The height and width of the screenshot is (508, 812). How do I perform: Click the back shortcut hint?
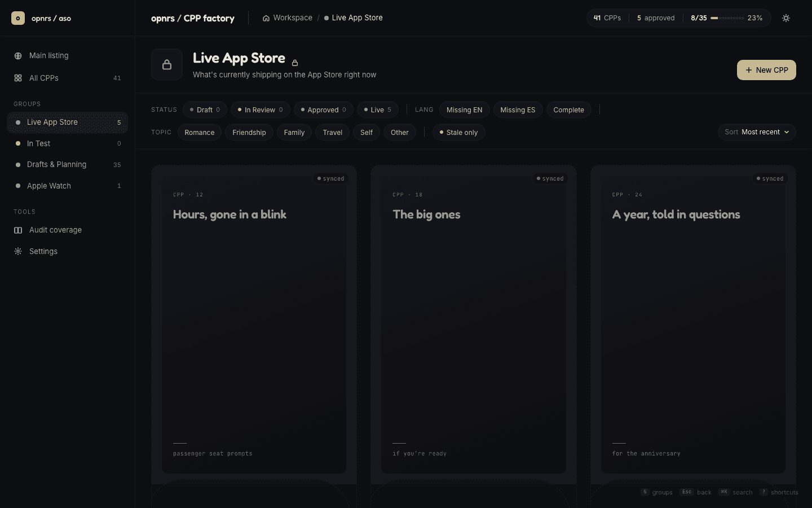[x=696, y=492]
